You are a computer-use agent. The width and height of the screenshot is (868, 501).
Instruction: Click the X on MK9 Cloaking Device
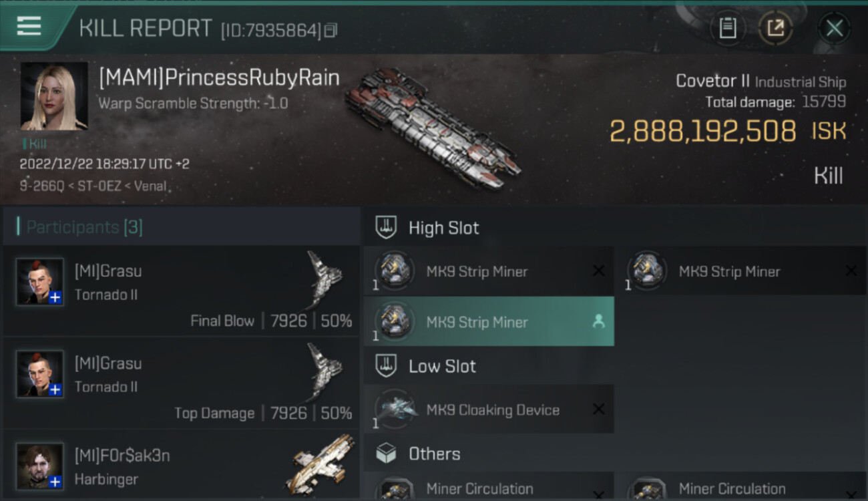point(598,409)
